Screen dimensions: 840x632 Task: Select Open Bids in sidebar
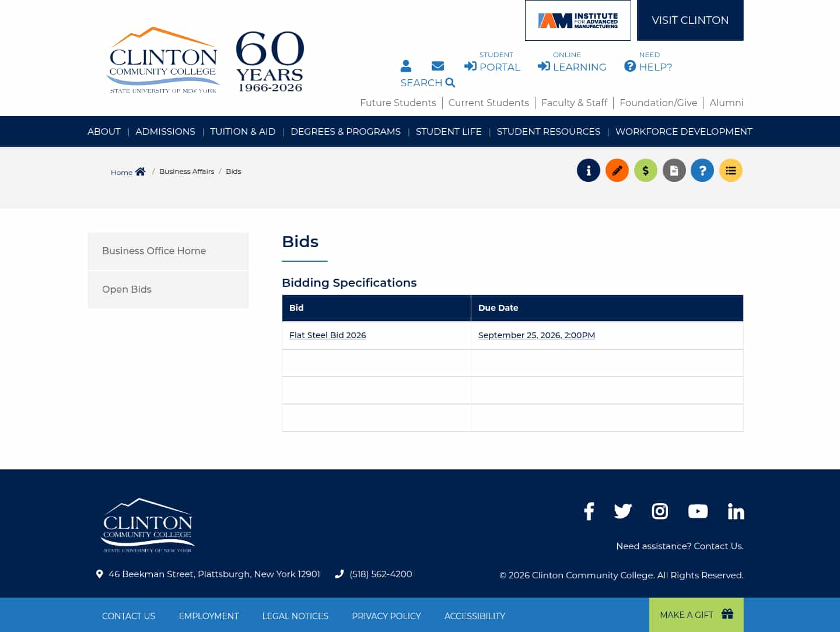168,289
